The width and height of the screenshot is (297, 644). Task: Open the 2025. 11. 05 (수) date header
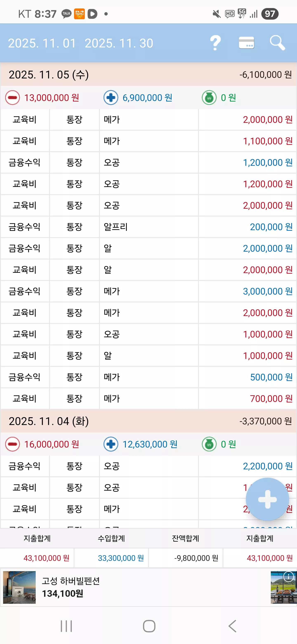pos(149,75)
